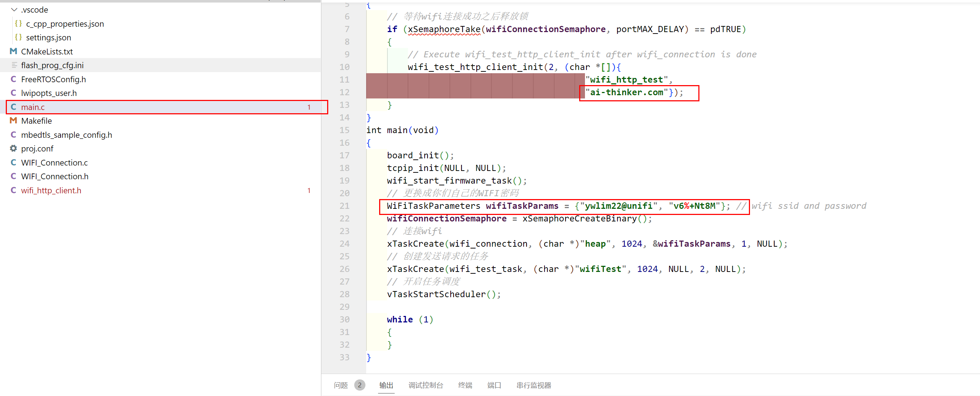Open WIFI_Connection.h header
Viewport: 980px width, 396px height.
tap(55, 176)
